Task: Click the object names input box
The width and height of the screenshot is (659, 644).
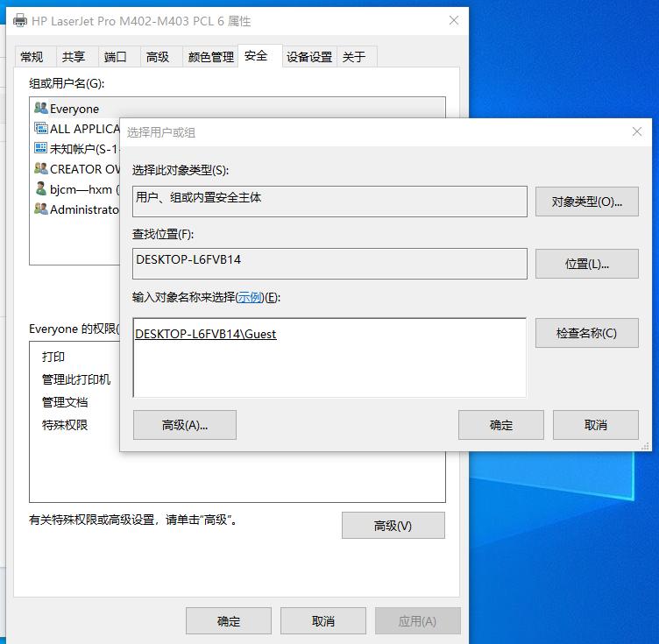Action: [x=329, y=357]
